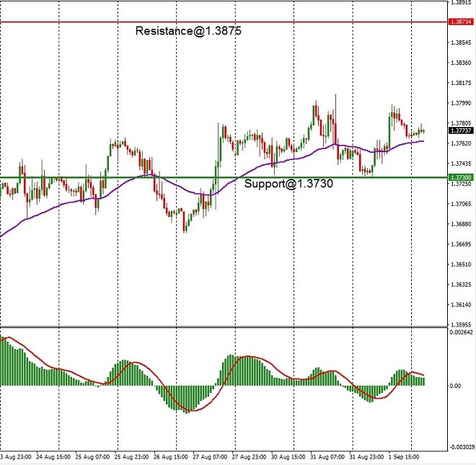
Task: Click the 1.38360 price axis label
Action: click(461, 63)
